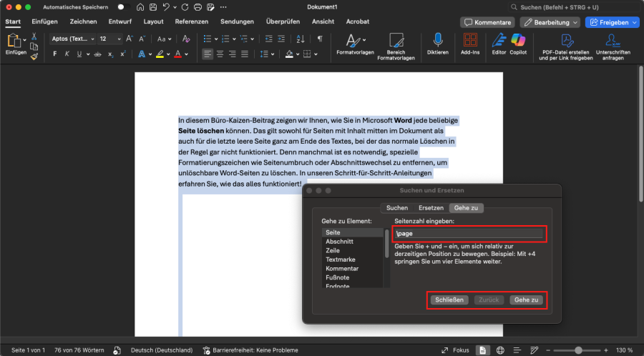The height and width of the screenshot is (356, 644).
Task: Center-align the selected text
Action: 220,54
